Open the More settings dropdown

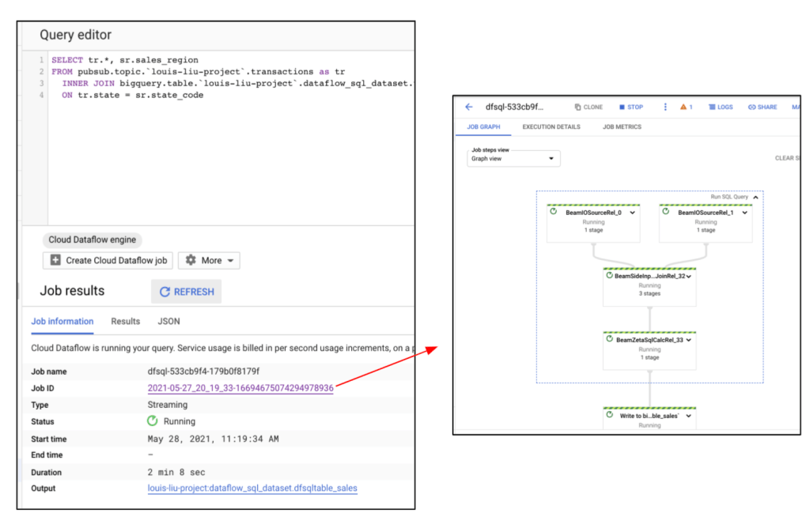pos(209,260)
